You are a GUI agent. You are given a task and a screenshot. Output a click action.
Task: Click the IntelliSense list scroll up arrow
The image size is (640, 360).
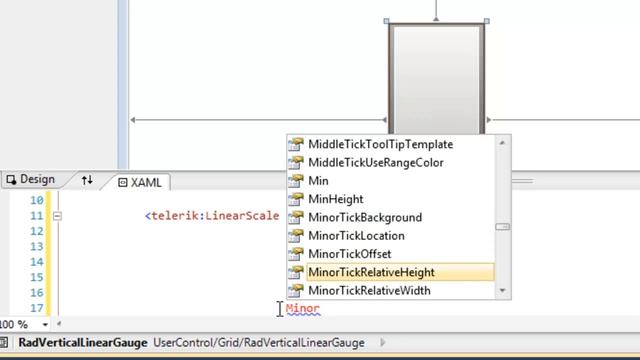502,143
